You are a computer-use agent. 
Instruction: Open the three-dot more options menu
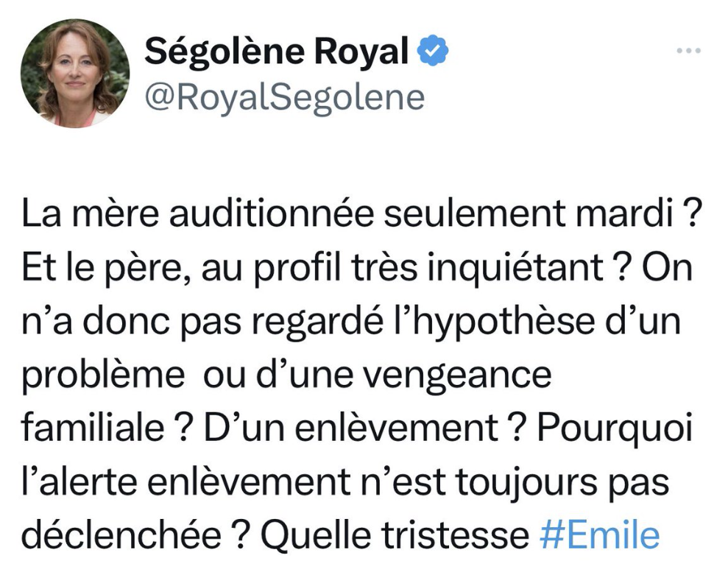[688, 51]
